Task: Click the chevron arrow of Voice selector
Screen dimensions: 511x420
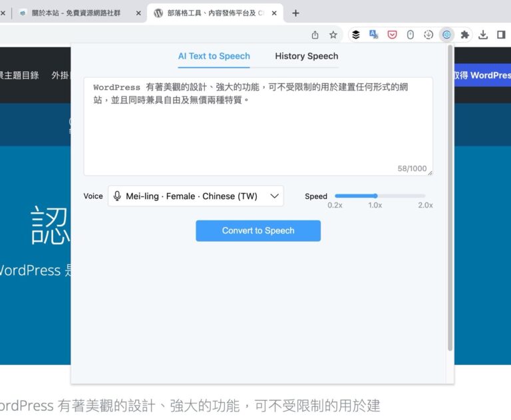Action: 274,196
